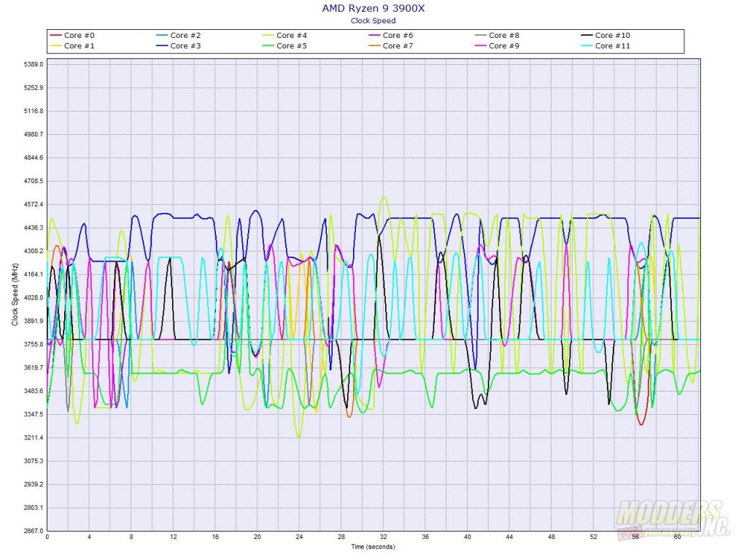Click the dark blue Core #3 line swatch
747x560 pixels.
tap(162, 46)
